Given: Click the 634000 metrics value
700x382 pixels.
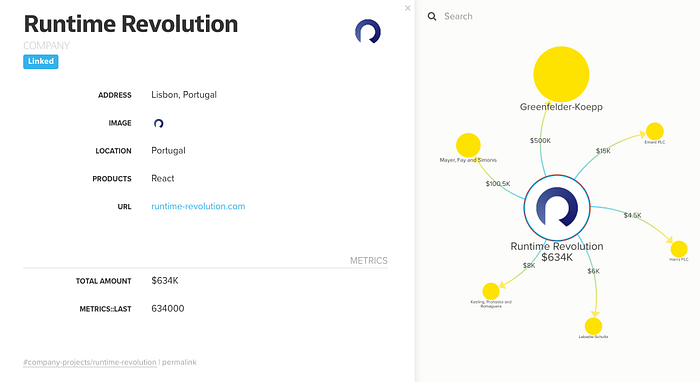Looking at the screenshot, I should coord(167,308).
